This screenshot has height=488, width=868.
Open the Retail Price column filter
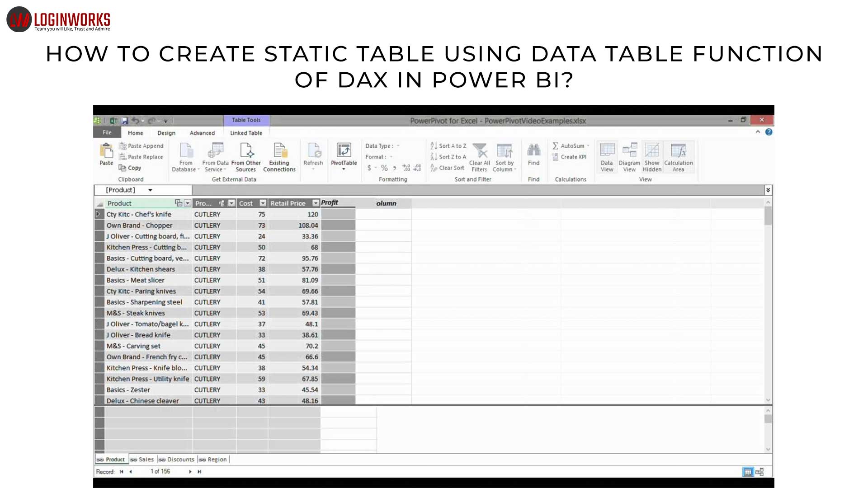[315, 203]
